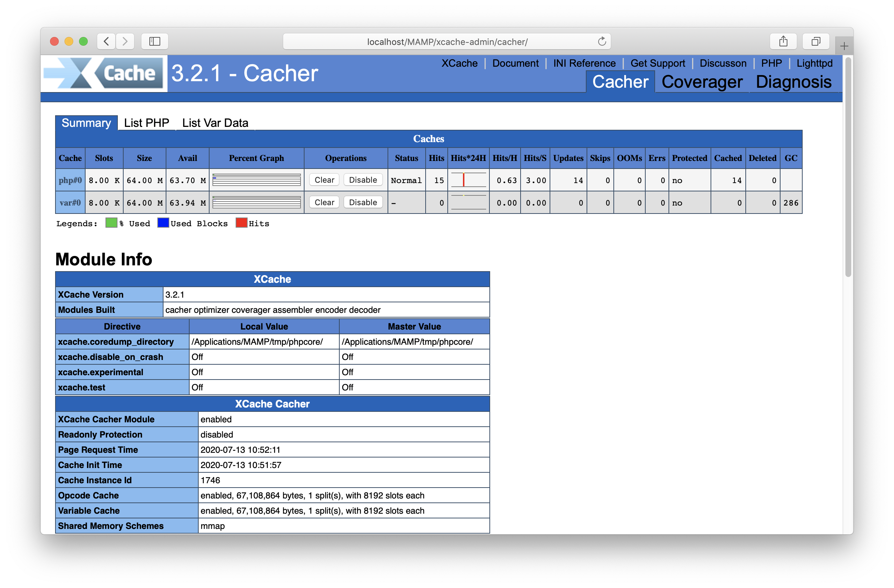
Task: Clear the var#0 cache
Action: [324, 202]
